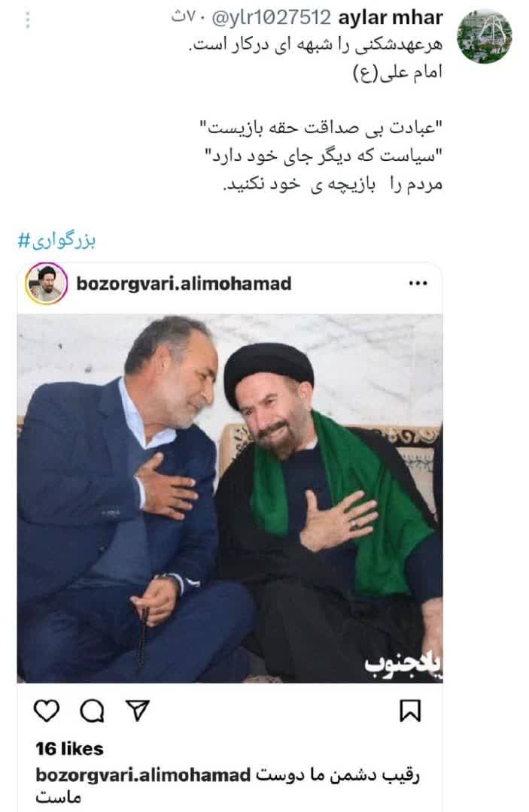Click bozorgvari.alimohamad username in post header
Screen dimensions: 529x812
(184, 283)
